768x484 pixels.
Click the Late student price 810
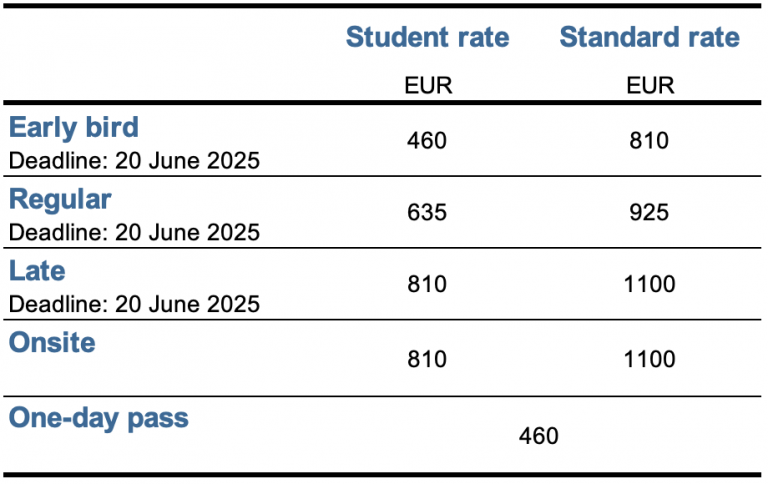click(x=427, y=284)
